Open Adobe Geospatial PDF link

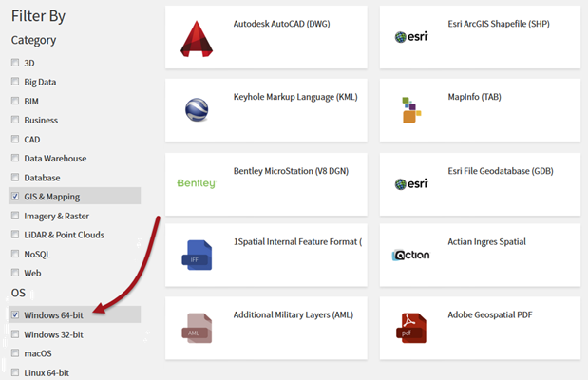(490, 315)
